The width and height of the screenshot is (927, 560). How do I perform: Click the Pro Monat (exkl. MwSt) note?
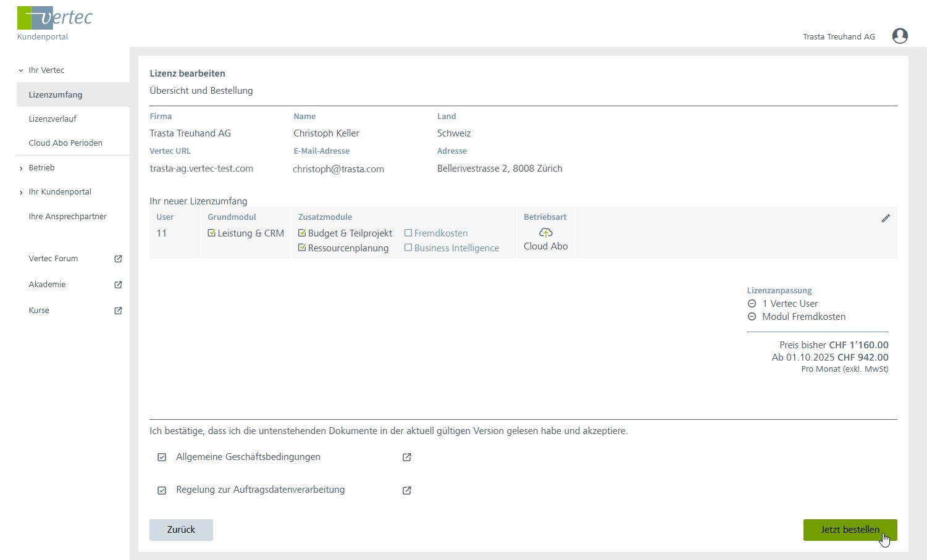[x=845, y=369]
